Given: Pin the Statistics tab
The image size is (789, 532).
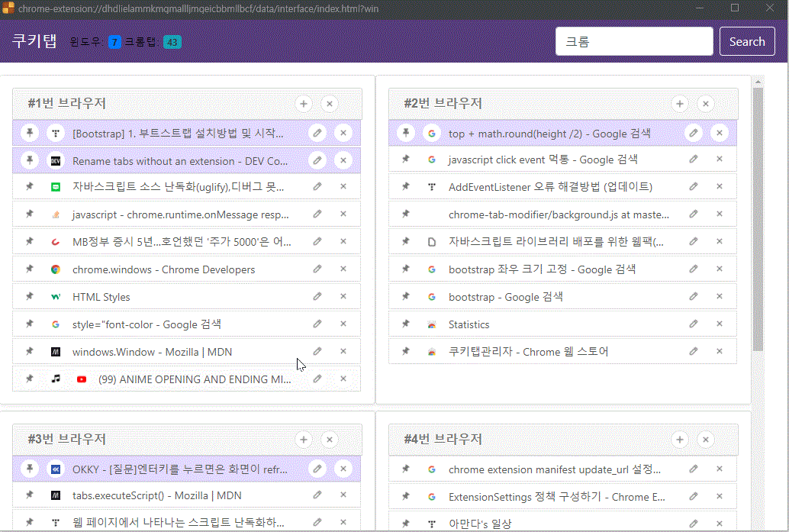Looking at the screenshot, I should (x=406, y=324).
